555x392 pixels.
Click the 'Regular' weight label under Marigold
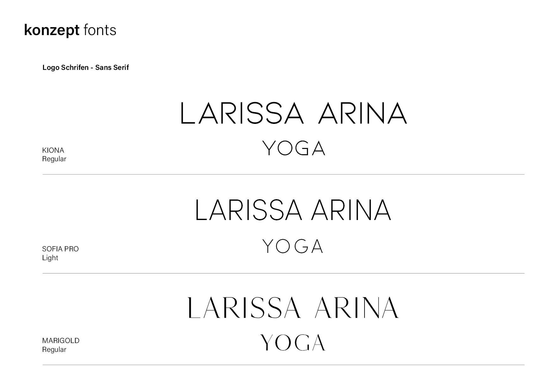point(54,350)
